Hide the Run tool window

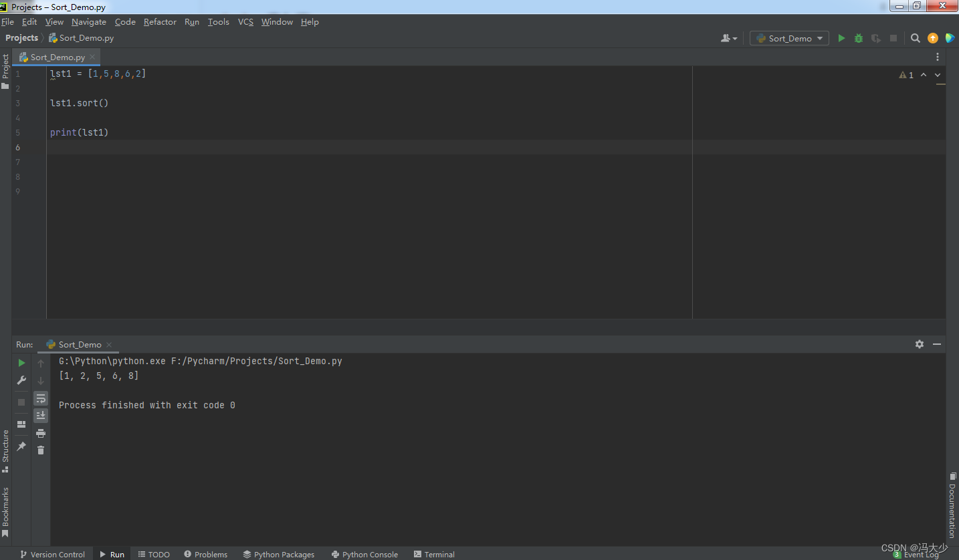click(937, 344)
